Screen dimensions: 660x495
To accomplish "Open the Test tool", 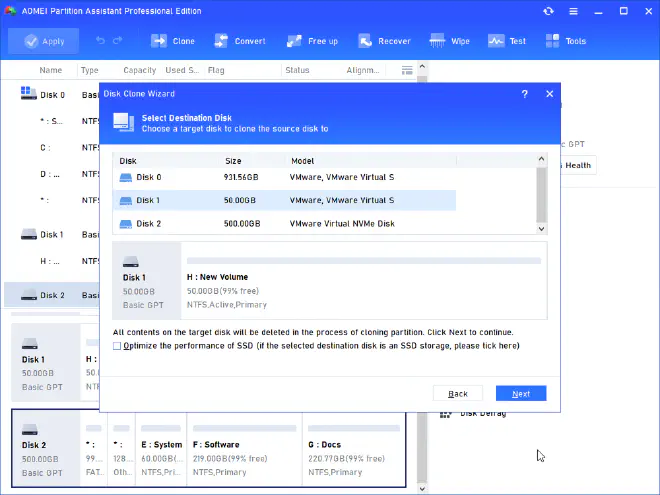I will [x=507, y=41].
